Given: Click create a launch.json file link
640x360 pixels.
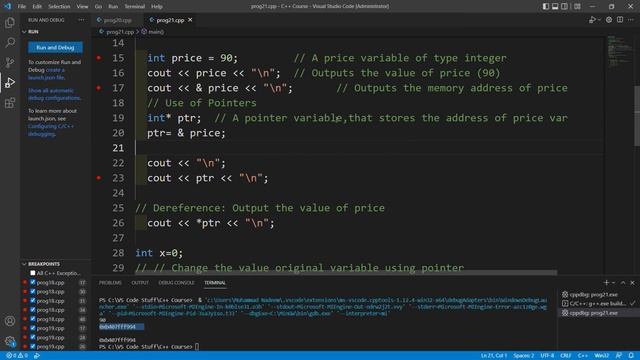Looking at the screenshot, I should coord(47,73).
